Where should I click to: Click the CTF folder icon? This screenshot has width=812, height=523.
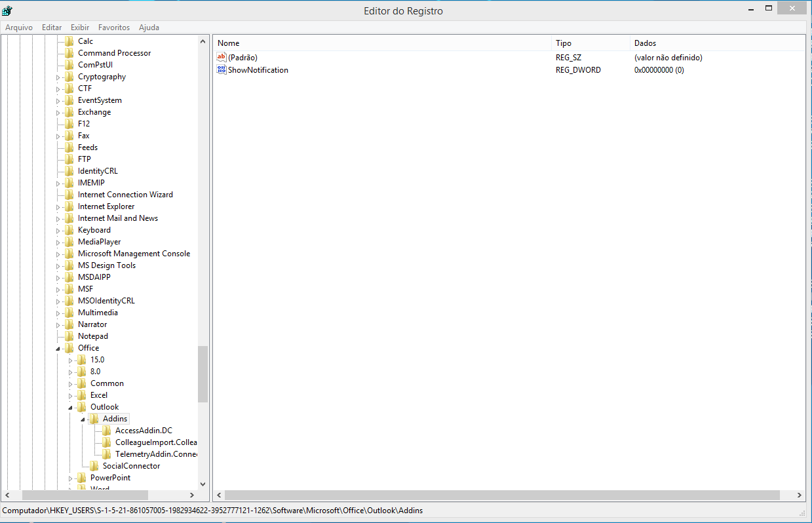point(69,88)
